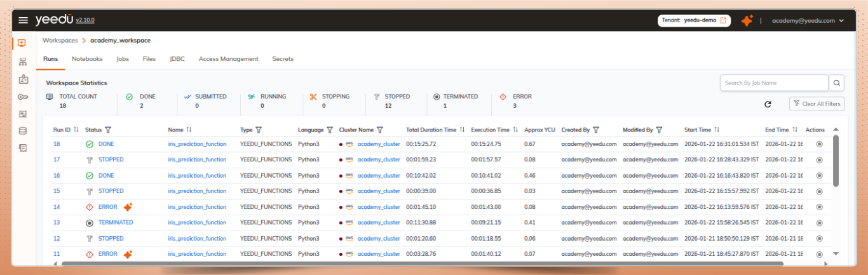The image size is (868, 275).
Task: Open the Created By column filter
Action: pyautogui.click(x=597, y=130)
